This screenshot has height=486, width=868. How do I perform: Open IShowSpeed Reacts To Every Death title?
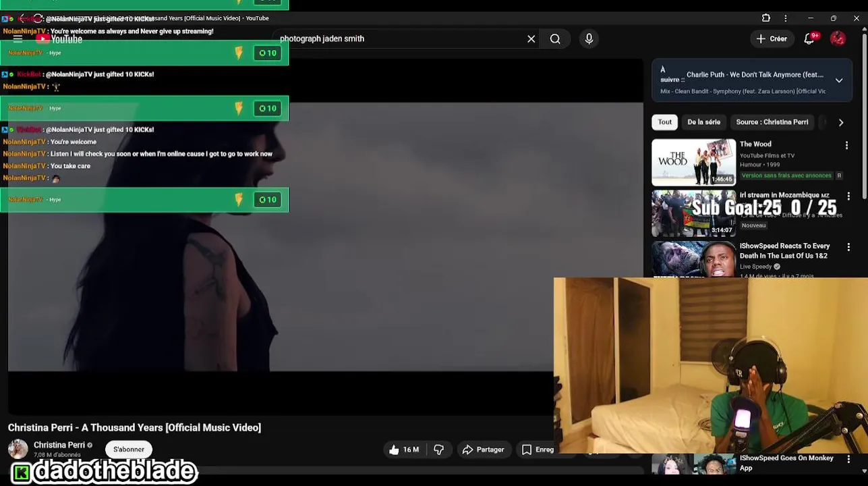pos(784,251)
